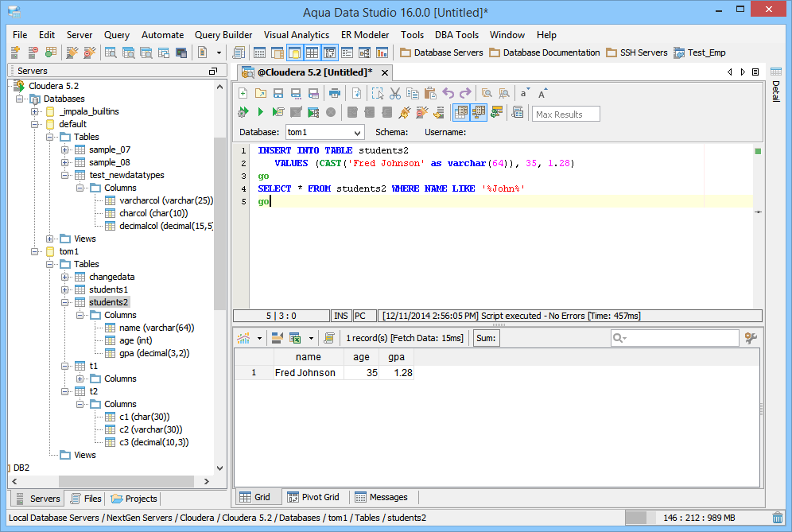Open the Query Builder menu

223,35
